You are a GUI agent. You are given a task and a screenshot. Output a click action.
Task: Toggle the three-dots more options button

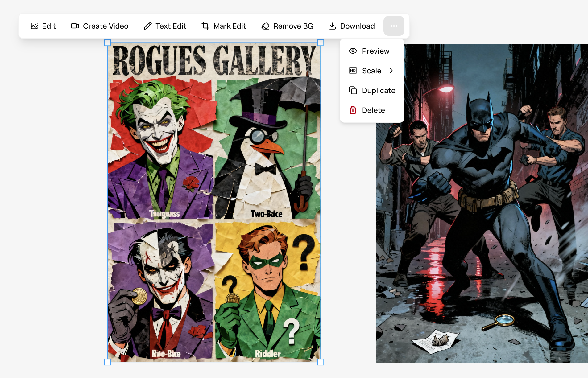[x=394, y=26]
